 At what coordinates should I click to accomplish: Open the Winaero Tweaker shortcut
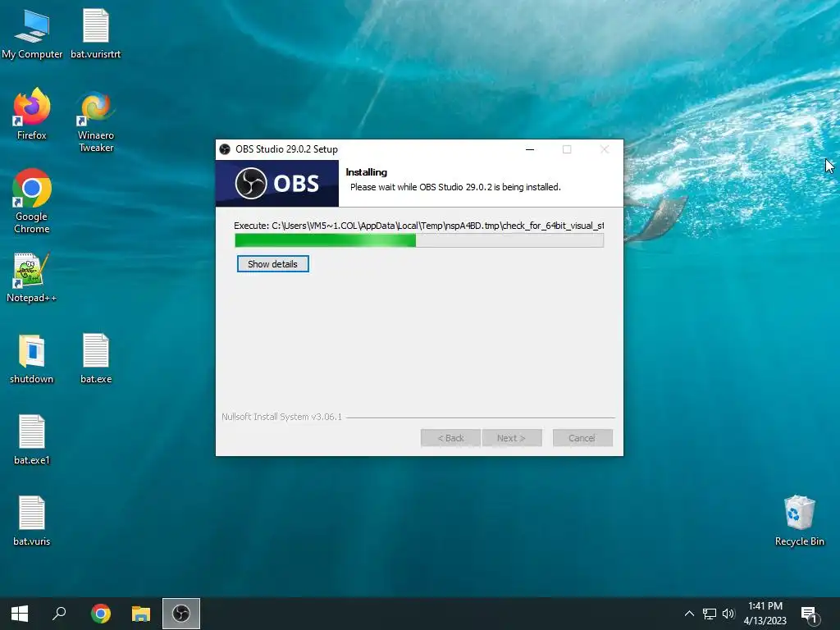click(96, 121)
